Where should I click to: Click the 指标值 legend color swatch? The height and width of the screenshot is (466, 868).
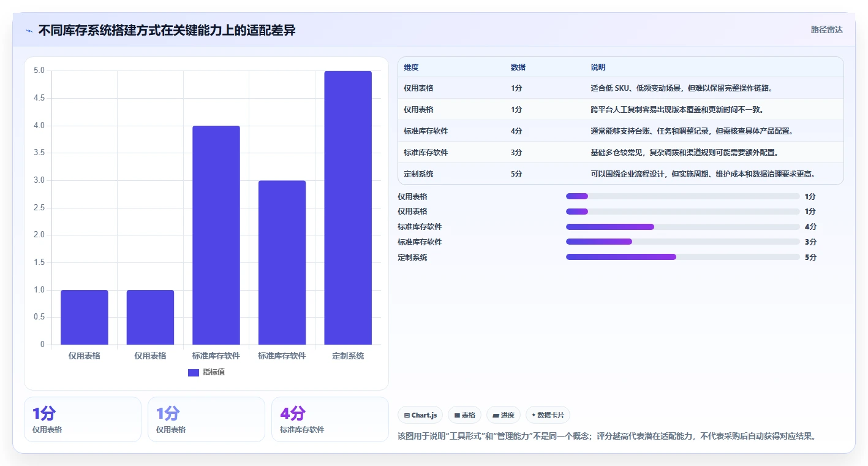point(194,372)
